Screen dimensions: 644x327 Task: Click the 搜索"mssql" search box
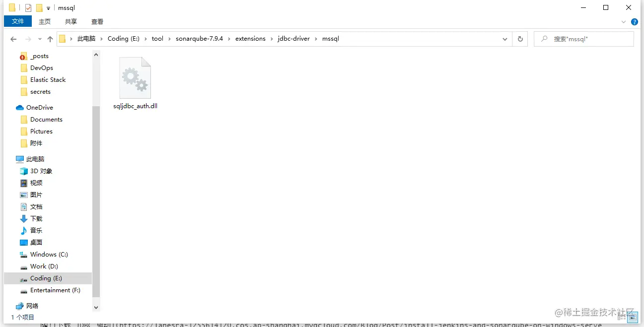584,39
